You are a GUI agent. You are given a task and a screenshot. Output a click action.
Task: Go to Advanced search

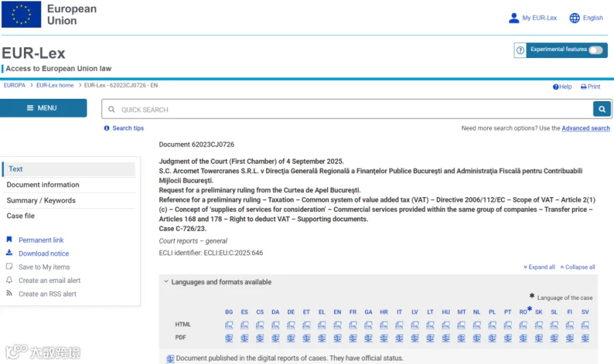(586, 128)
